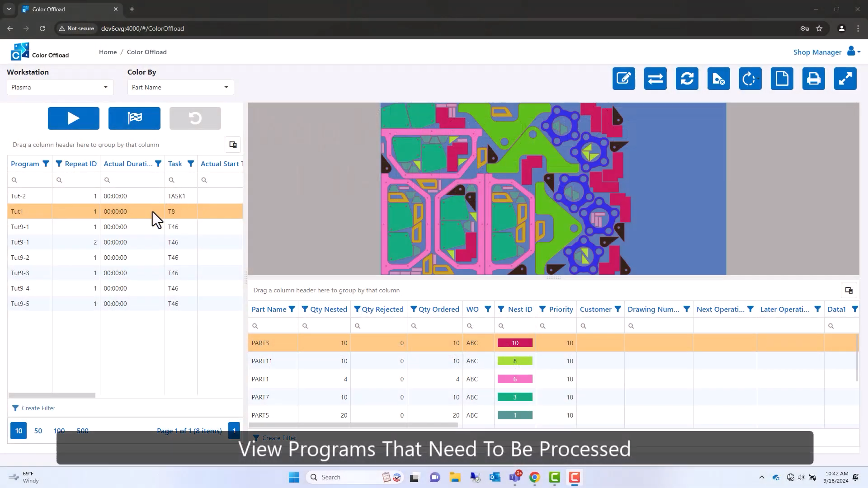Click the fullscreen expand toolbar icon
Screen dimensions: 868x488
[x=845, y=79]
